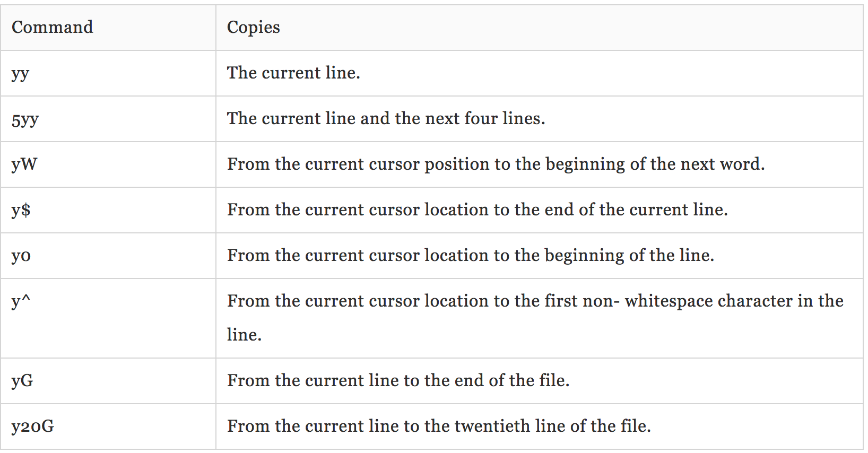The height and width of the screenshot is (453, 868).
Task: Click the description about beginning of the line
Action: (x=470, y=255)
